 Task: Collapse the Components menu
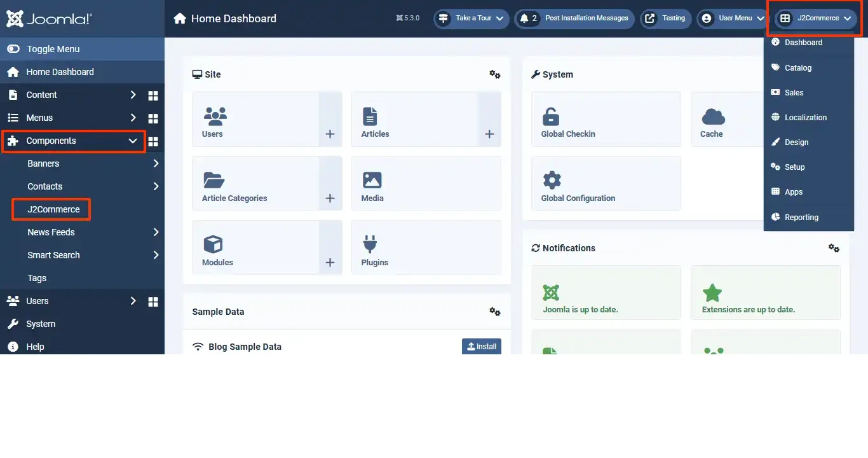pyautogui.click(x=74, y=141)
